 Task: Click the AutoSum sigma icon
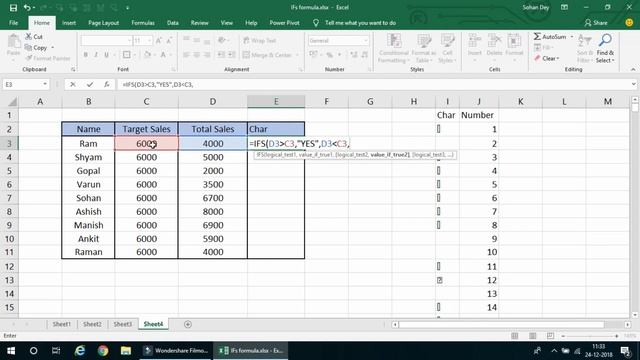click(x=537, y=37)
